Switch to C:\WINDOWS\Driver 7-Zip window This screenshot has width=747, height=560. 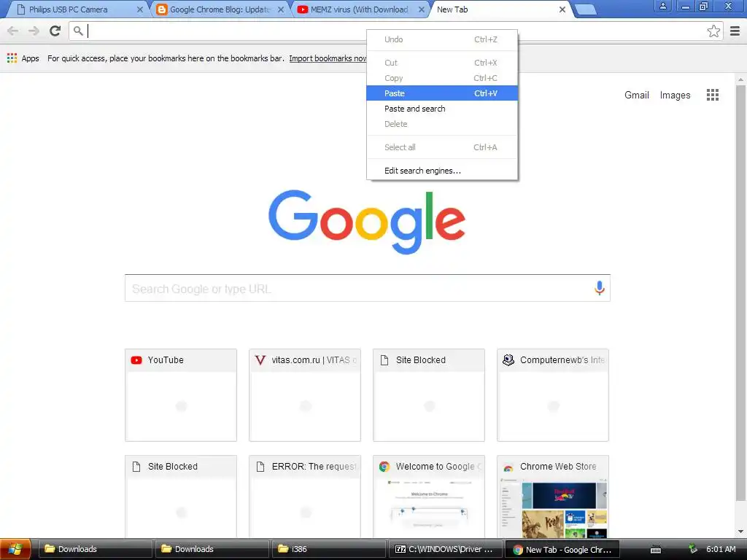coord(445,549)
